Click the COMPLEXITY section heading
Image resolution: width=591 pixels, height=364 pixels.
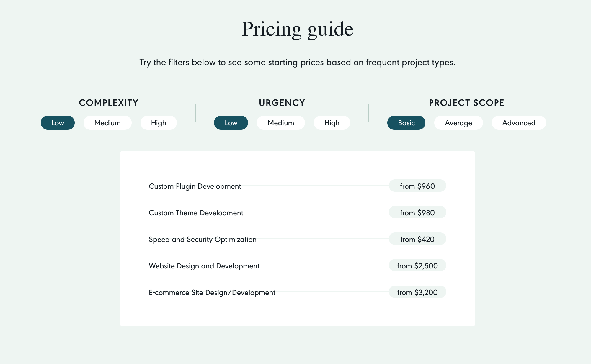pyautogui.click(x=109, y=103)
